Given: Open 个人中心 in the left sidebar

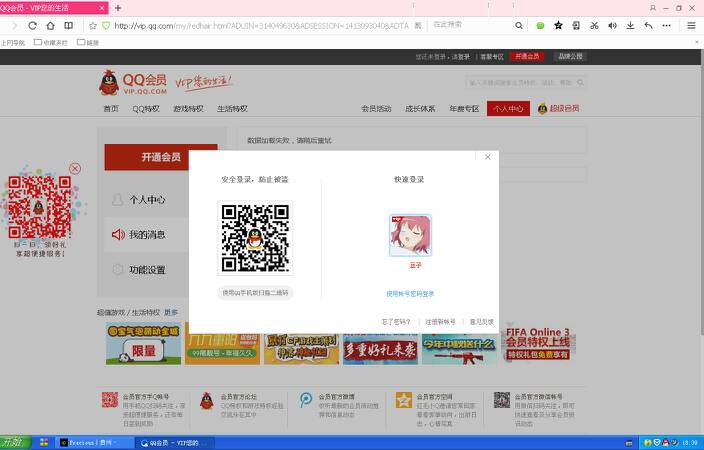Looking at the screenshot, I should coord(146,199).
